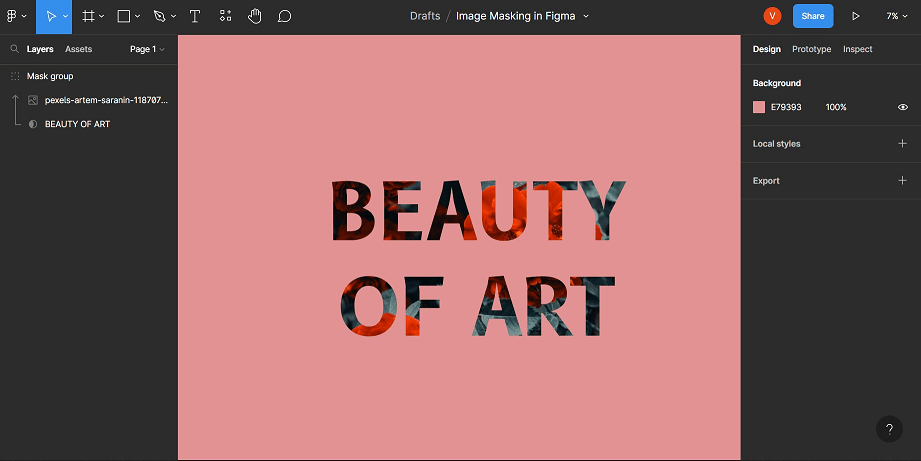The image size is (921, 461).
Task: Click the blue Share button
Action: pyautogui.click(x=813, y=16)
